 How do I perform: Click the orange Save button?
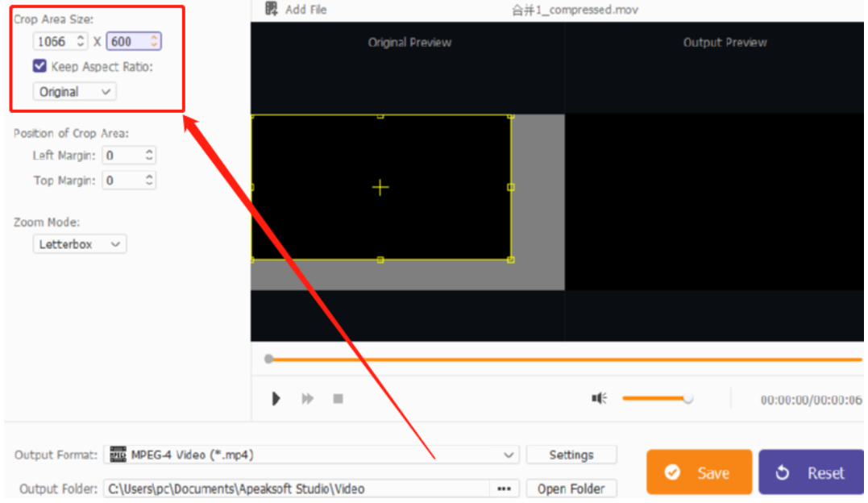click(x=700, y=472)
